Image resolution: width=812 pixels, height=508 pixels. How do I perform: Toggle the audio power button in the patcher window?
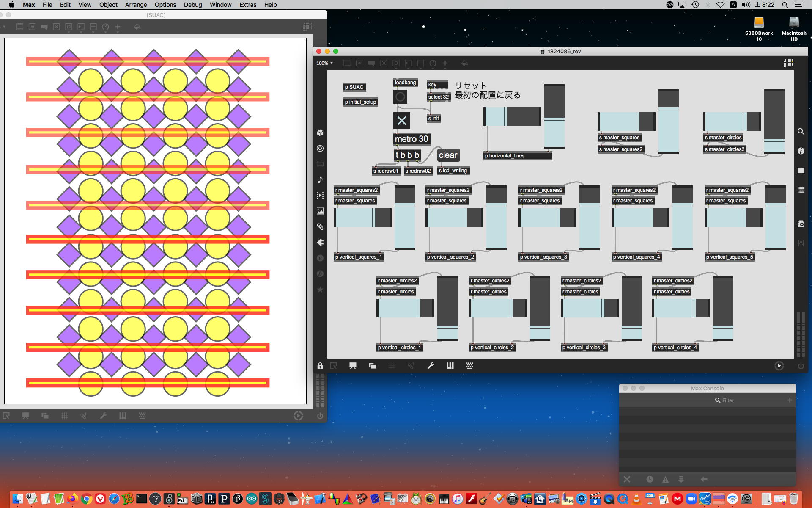tap(801, 366)
